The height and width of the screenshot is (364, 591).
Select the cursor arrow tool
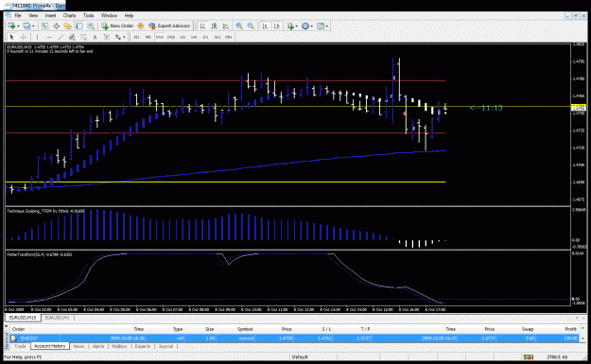[x=11, y=37]
